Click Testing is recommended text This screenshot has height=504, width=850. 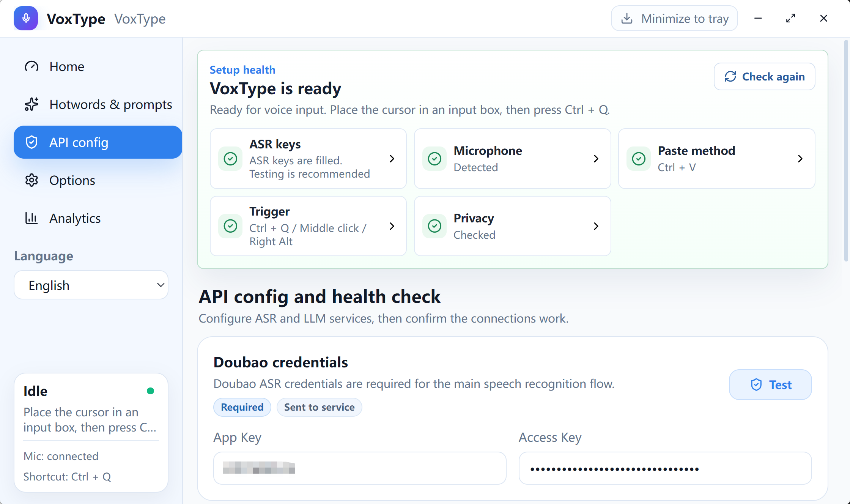(310, 174)
